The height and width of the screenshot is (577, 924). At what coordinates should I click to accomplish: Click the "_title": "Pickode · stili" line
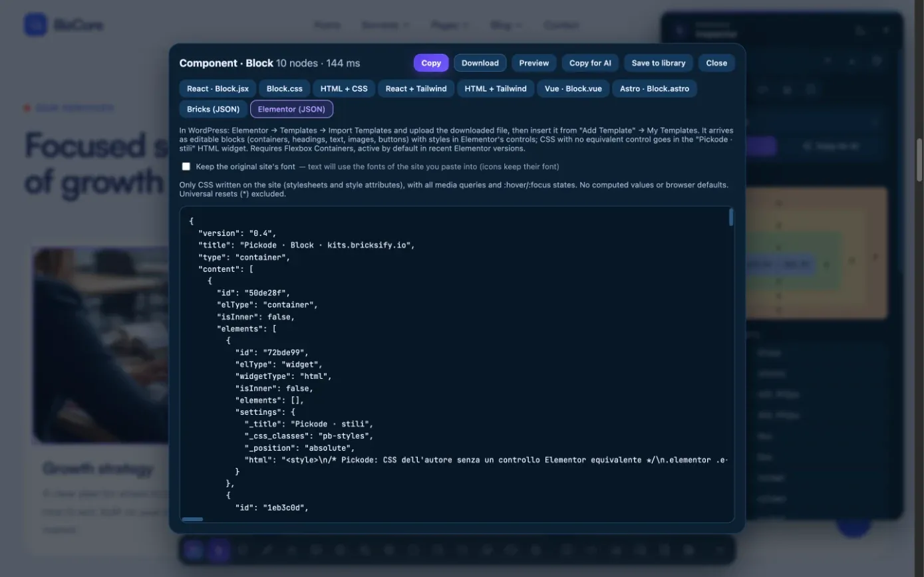(x=309, y=424)
